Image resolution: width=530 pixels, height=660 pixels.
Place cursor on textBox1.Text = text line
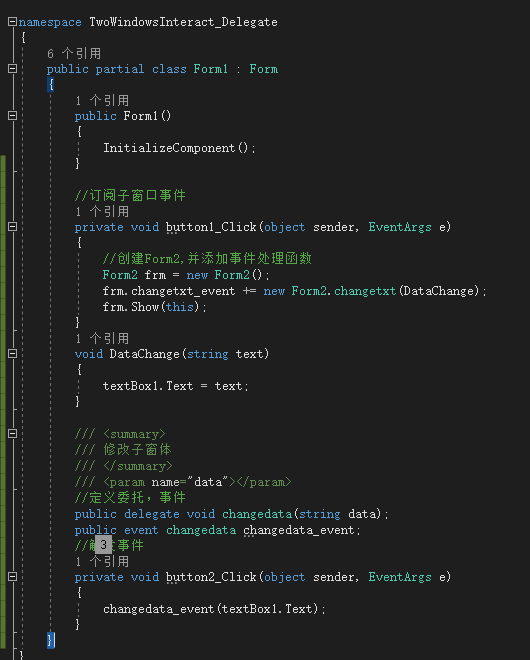click(176, 386)
